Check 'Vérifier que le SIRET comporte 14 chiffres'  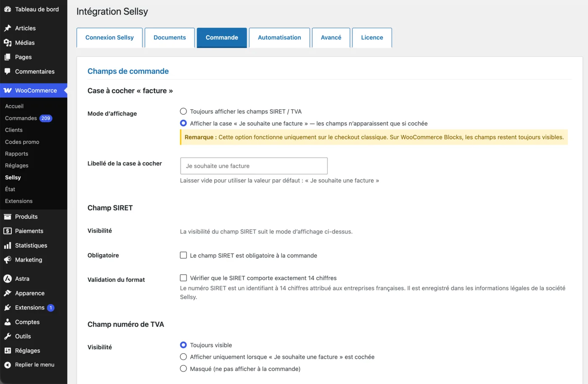pyautogui.click(x=184, y=278)
